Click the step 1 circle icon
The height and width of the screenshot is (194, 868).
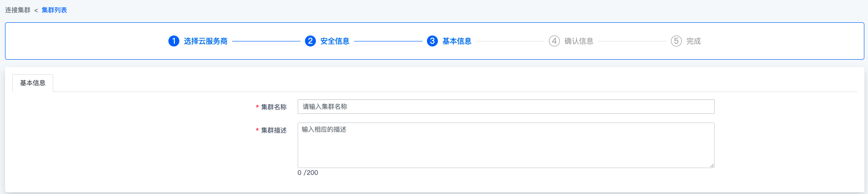click(174, 41)
